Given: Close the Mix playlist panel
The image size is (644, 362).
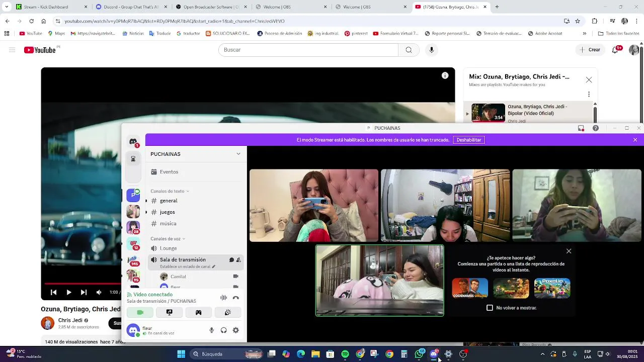Looking at the screenshot, I should pos(589,80).
